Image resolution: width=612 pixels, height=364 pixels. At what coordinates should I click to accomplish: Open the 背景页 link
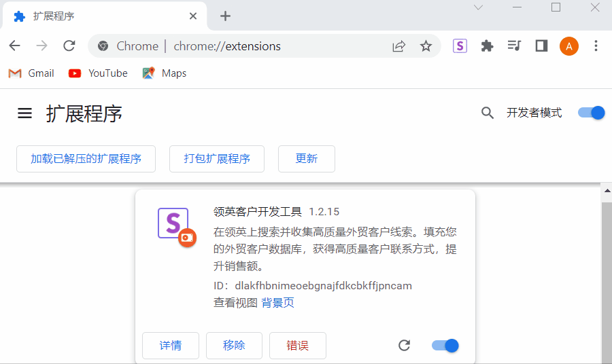(277, 303)
